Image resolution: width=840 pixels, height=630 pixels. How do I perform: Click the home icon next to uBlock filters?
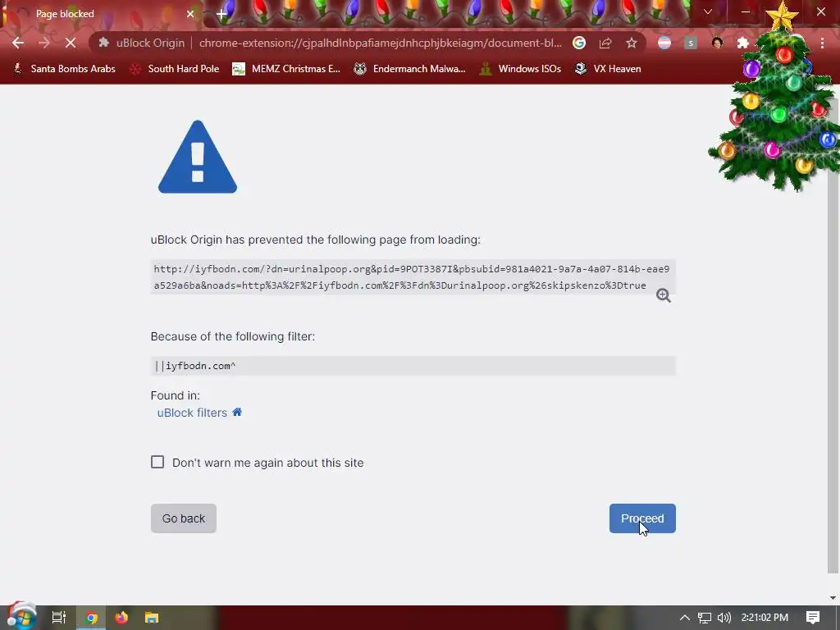237,412
